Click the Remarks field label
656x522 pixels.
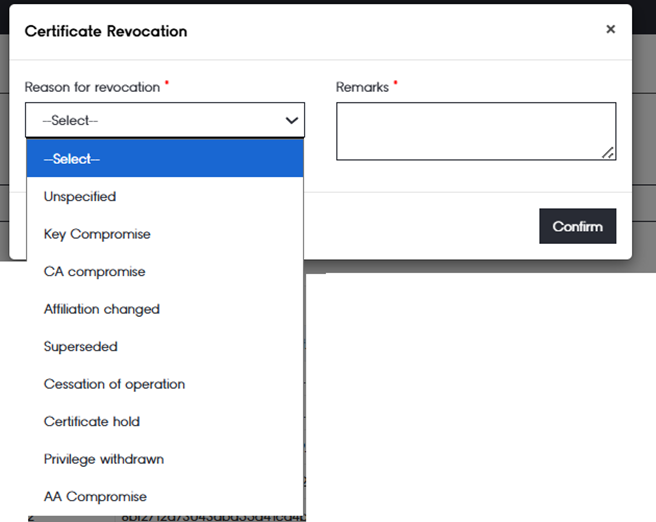[x=362, y=87]
